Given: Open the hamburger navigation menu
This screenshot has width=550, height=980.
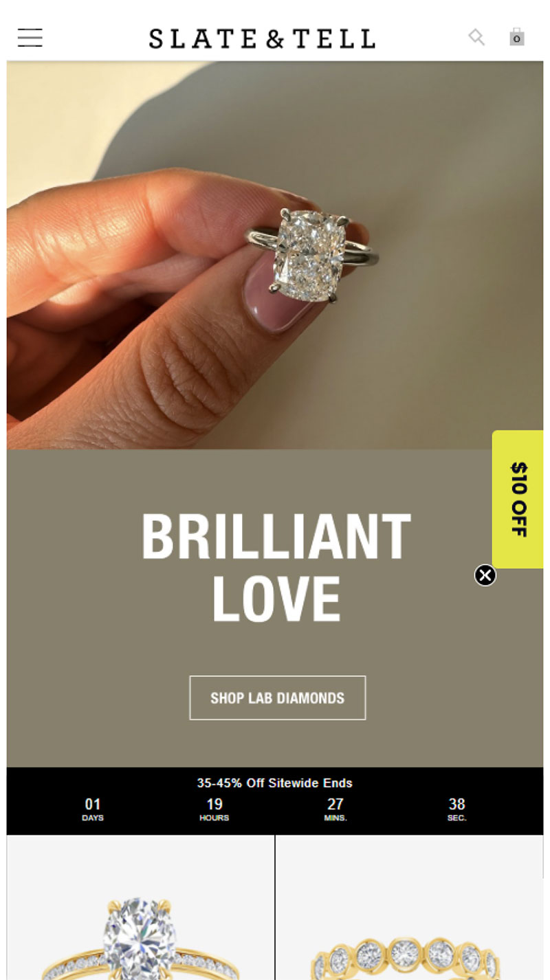Looking at the screenshot, I should click(x=30, y=38).
